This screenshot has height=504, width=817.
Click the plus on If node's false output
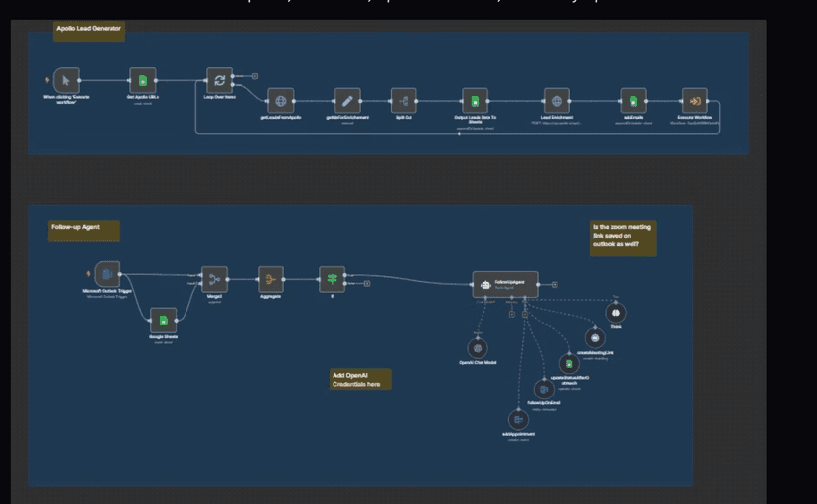(367, 284)
